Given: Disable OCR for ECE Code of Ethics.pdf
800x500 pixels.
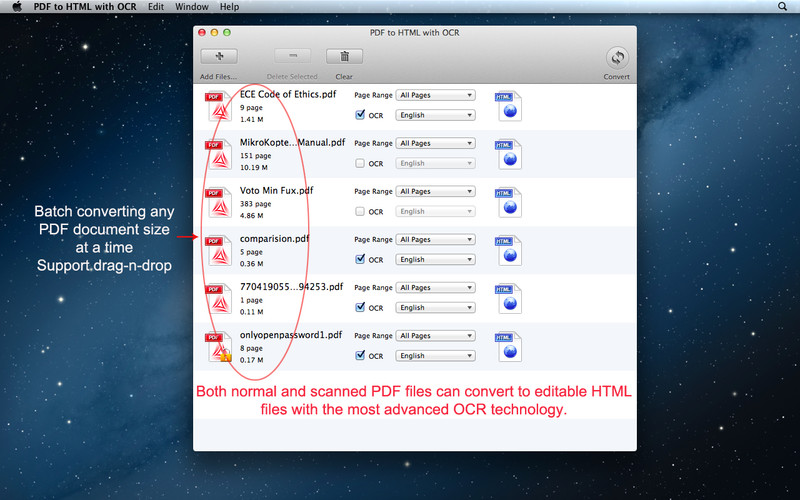Looking at the screenshot, I should click(x=360, y=115).
